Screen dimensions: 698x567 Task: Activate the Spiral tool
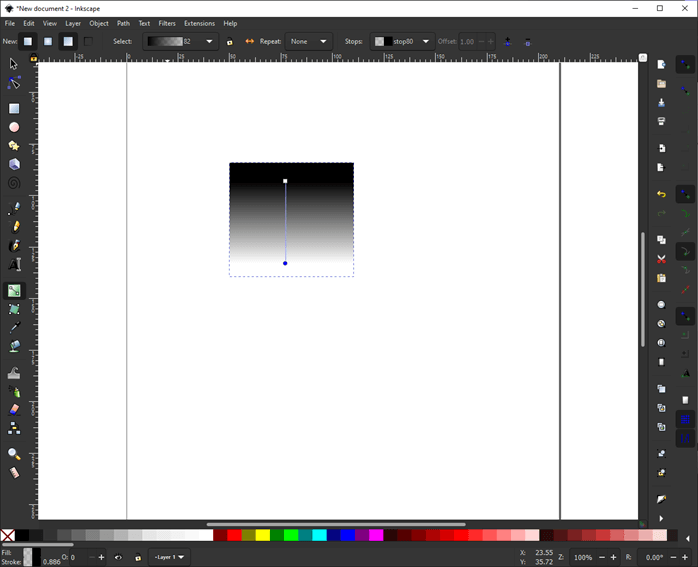(x=14, y=183)
